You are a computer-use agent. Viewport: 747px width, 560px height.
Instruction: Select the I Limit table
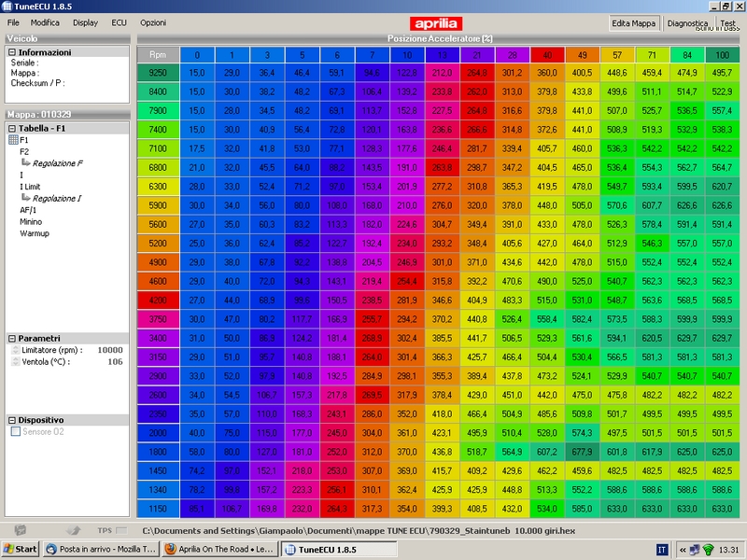(30, 187)
